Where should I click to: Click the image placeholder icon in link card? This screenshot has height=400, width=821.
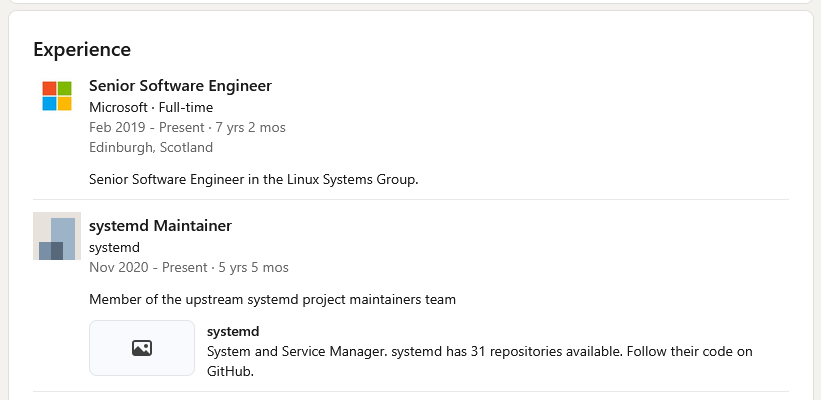point(142,348)
